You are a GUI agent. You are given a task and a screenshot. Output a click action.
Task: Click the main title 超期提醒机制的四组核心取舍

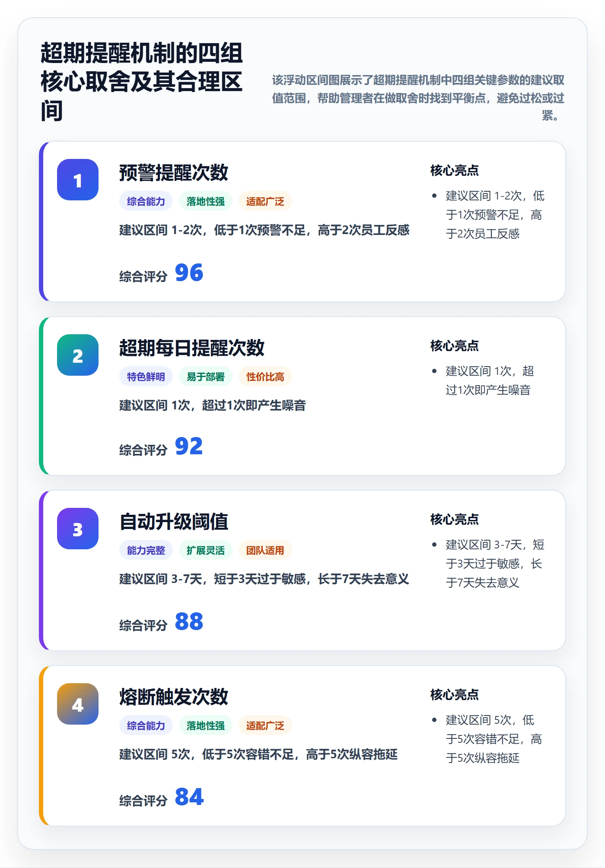142,82
